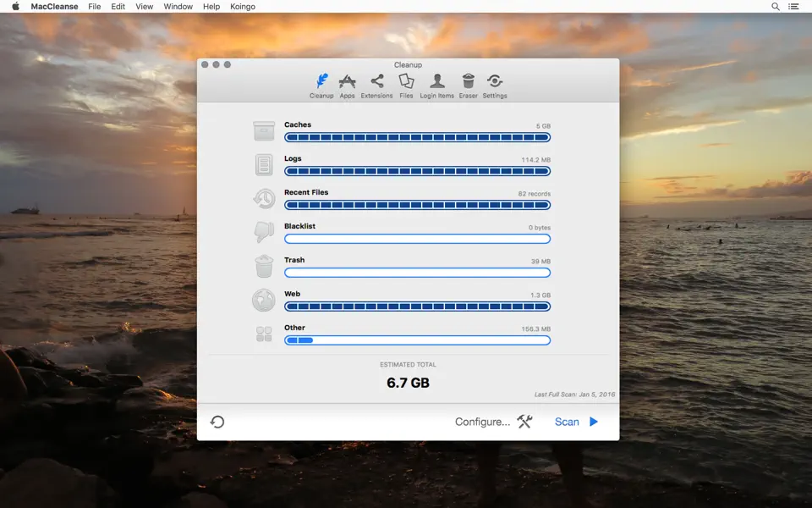Select the Extensions section icon
The width and height of the screenshot is (812, 508).
[376, 82]
